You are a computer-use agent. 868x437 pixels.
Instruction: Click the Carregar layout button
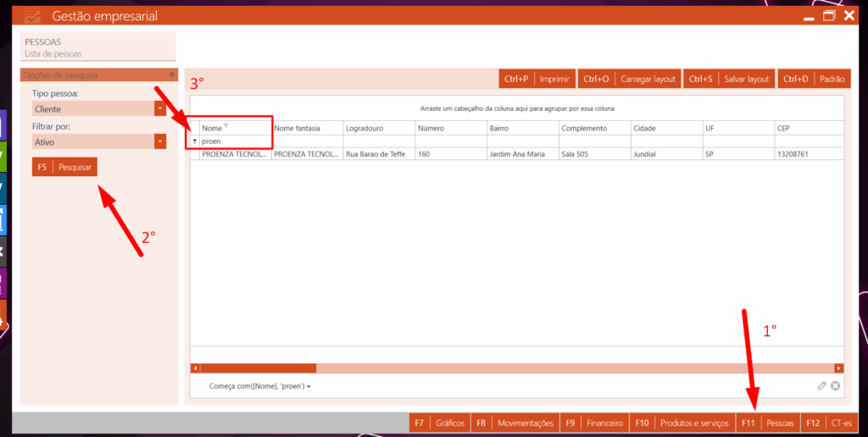click(630, 79)
